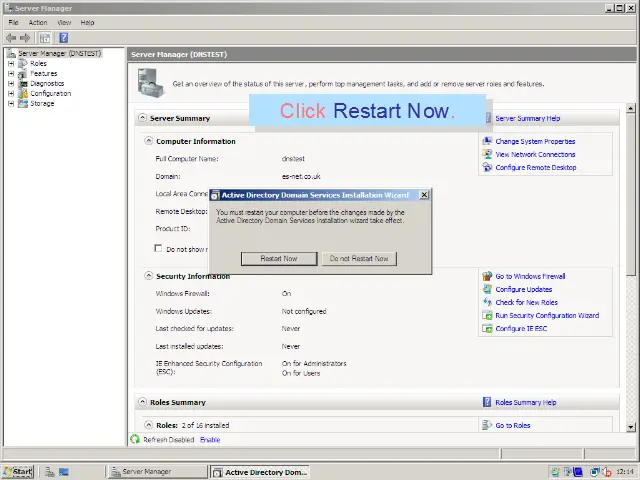Click Go to Windows Firewall link
This screenshot has height=480, width=640.
(x=530, y=276)
